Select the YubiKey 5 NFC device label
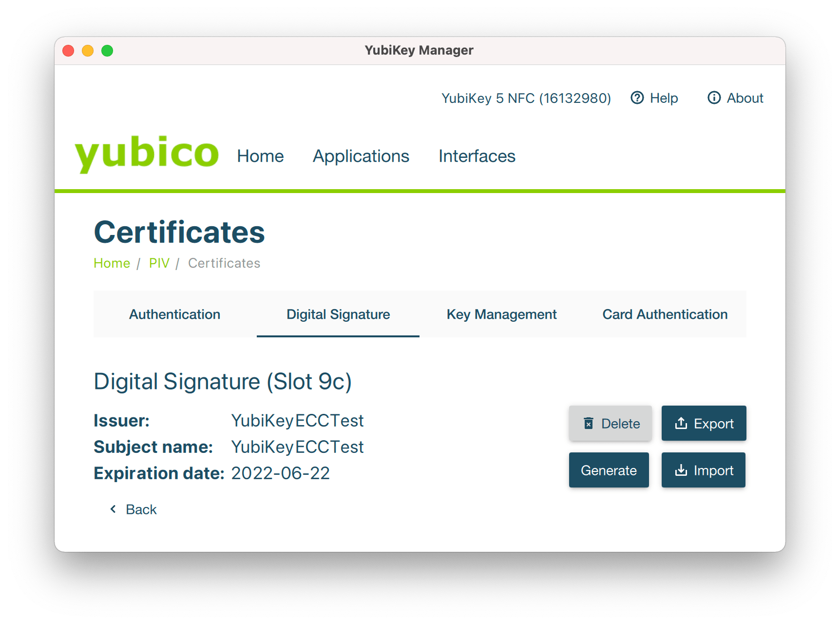The width and height of the screenshot is (840, 624). (x=526, y=97)
